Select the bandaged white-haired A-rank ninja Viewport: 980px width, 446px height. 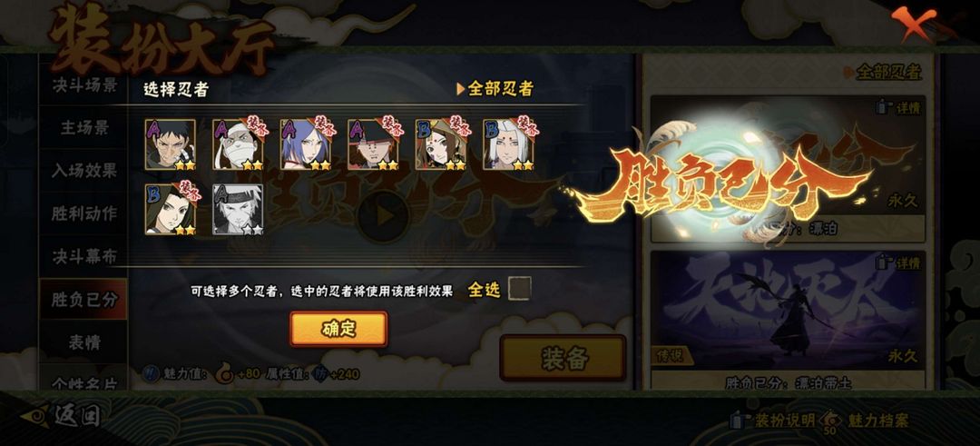click(x=238, y=144)
